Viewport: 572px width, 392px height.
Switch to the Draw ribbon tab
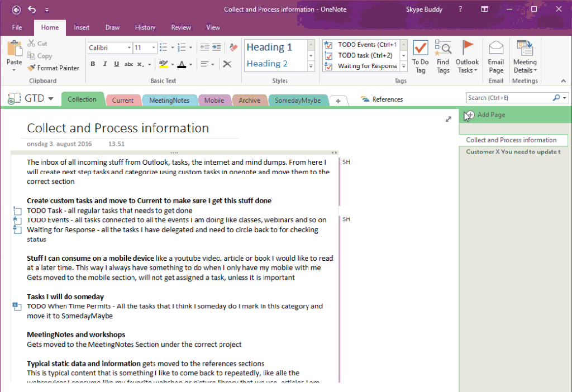[112, 27]
